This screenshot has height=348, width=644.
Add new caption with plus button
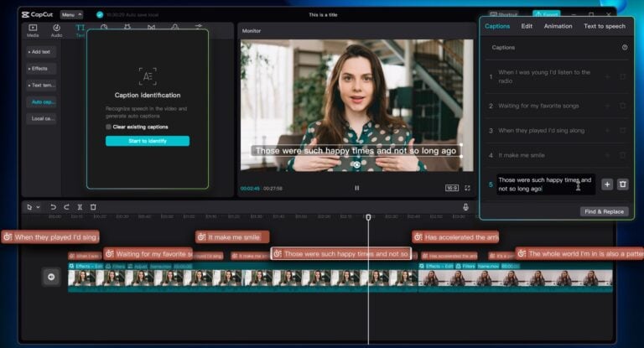coord(607,184)
